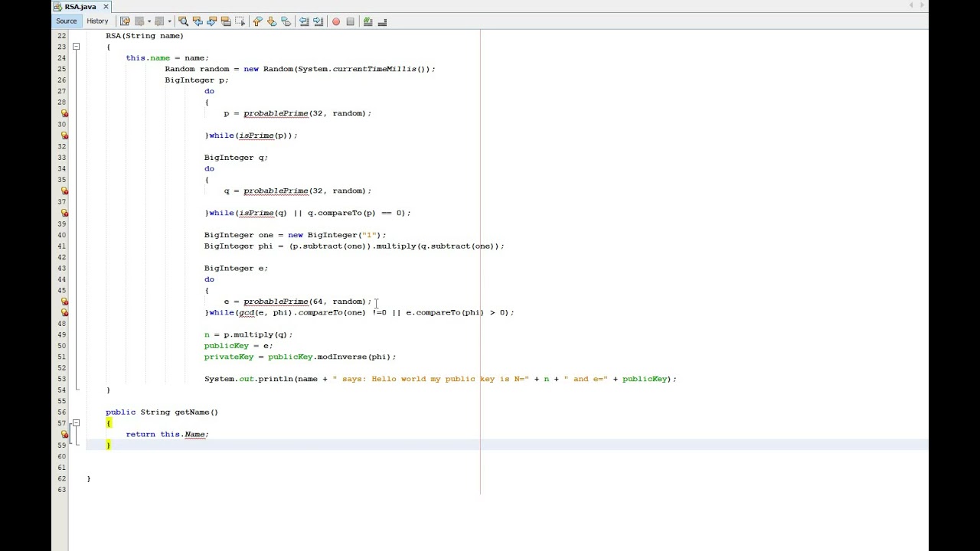The height and width of the screenshot is (551, 980).
Task: Click 'RSA(String name)' constructor declaration
Action: (145, 36)
